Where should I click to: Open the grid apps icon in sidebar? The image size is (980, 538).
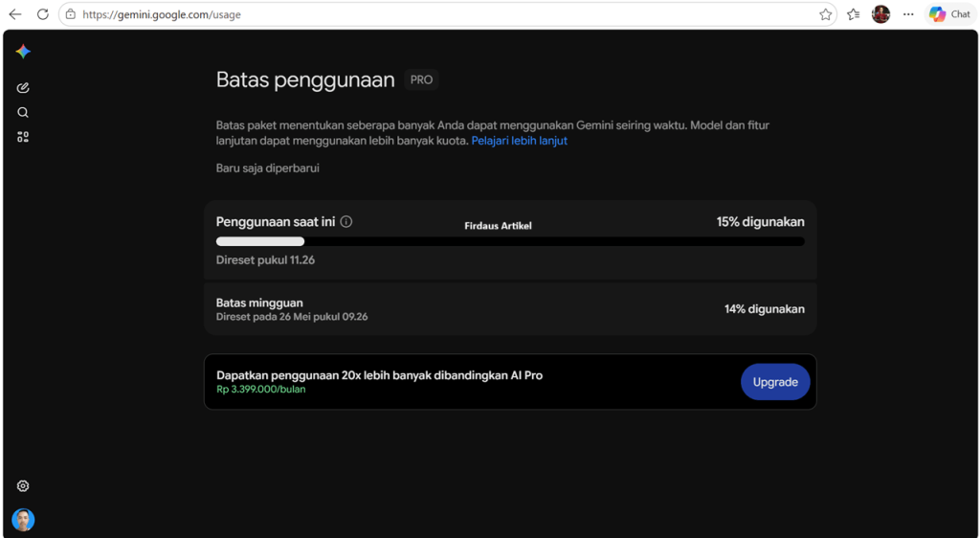[23, 137]
